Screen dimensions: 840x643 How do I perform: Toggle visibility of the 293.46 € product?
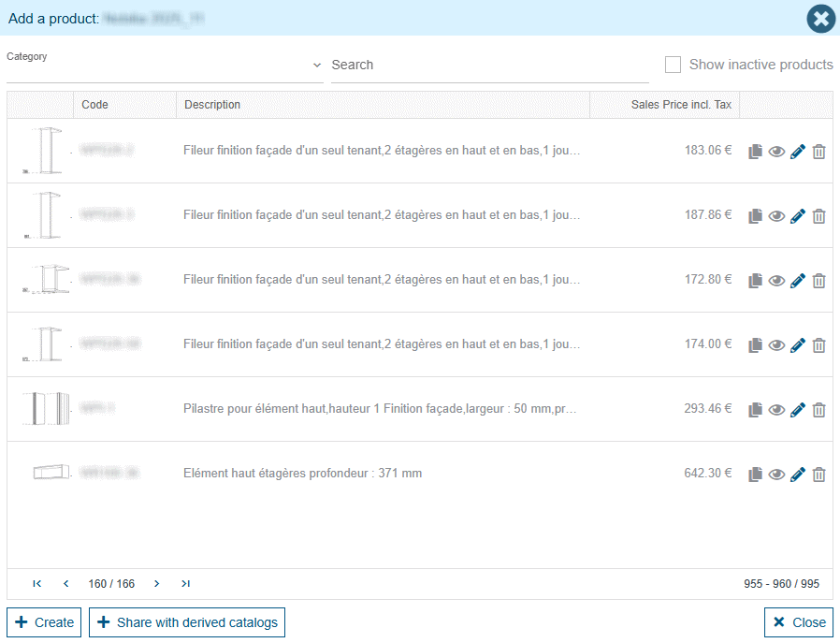pyautogui.click(x=776, y=410)
